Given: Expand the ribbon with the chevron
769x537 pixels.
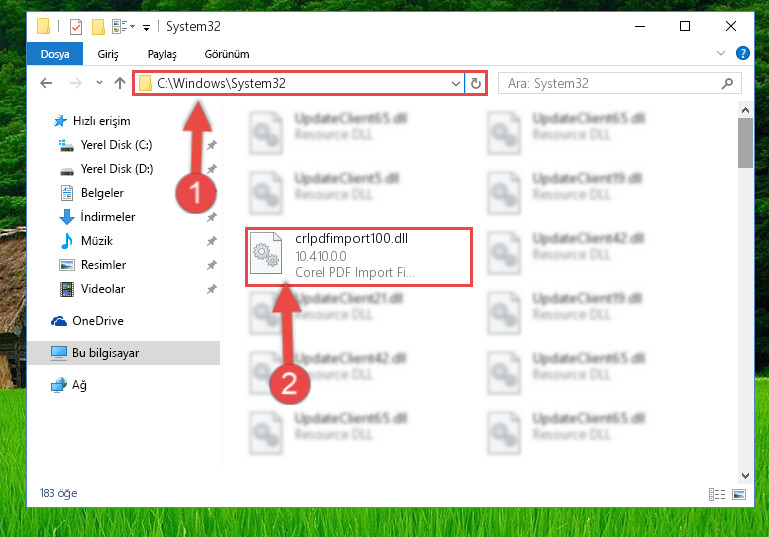Looking at the screenshot, I should (720, 53).
